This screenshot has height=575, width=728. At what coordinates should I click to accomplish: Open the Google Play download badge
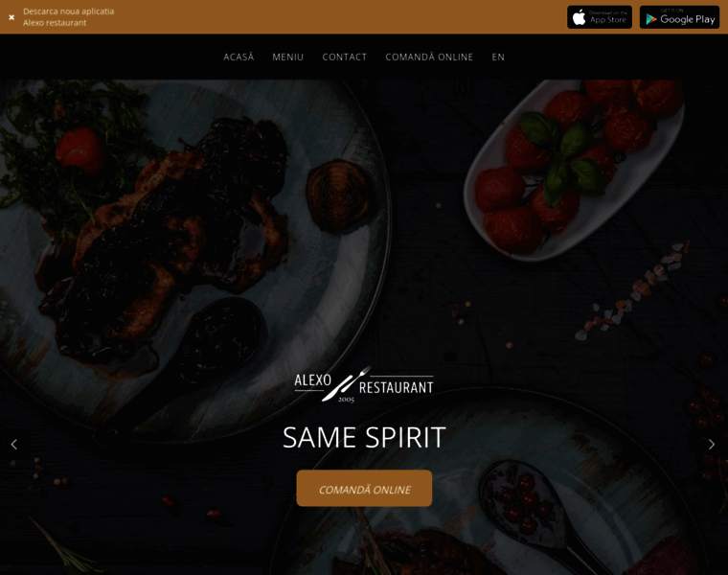click(679, 17)
